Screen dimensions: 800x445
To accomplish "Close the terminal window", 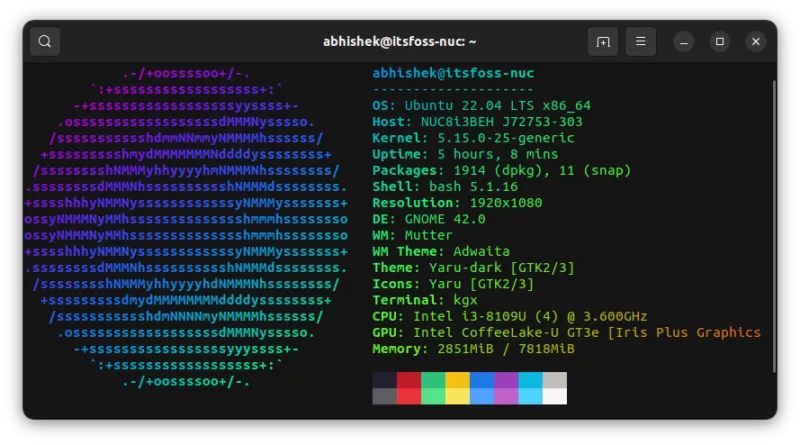I will 756,42.
